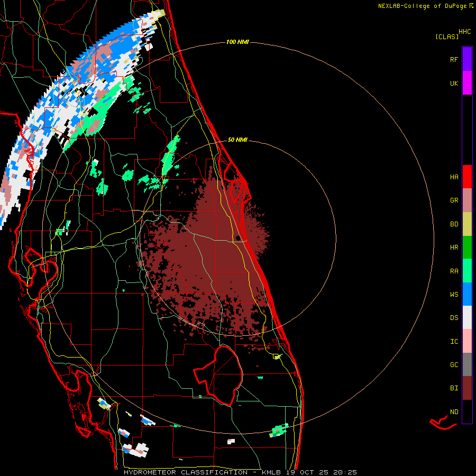
Task: Click the BI legend label
Action: tap(454, 388)
